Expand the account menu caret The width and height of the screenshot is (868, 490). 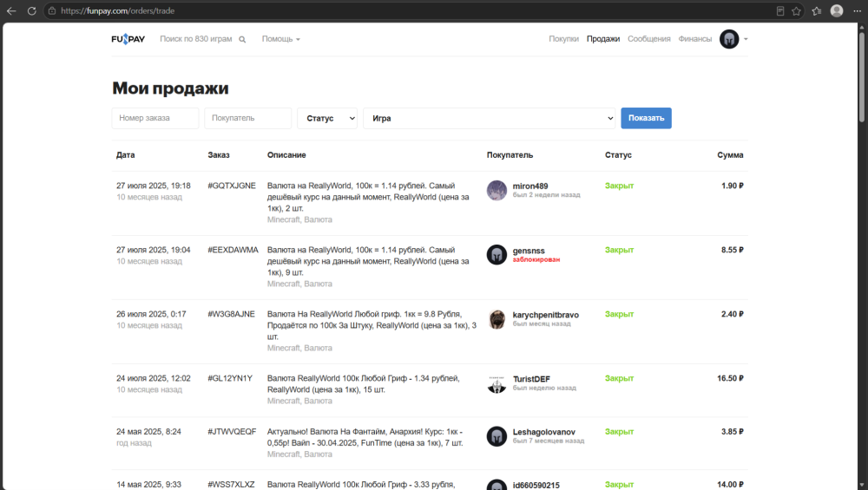[x=746, y=39]
